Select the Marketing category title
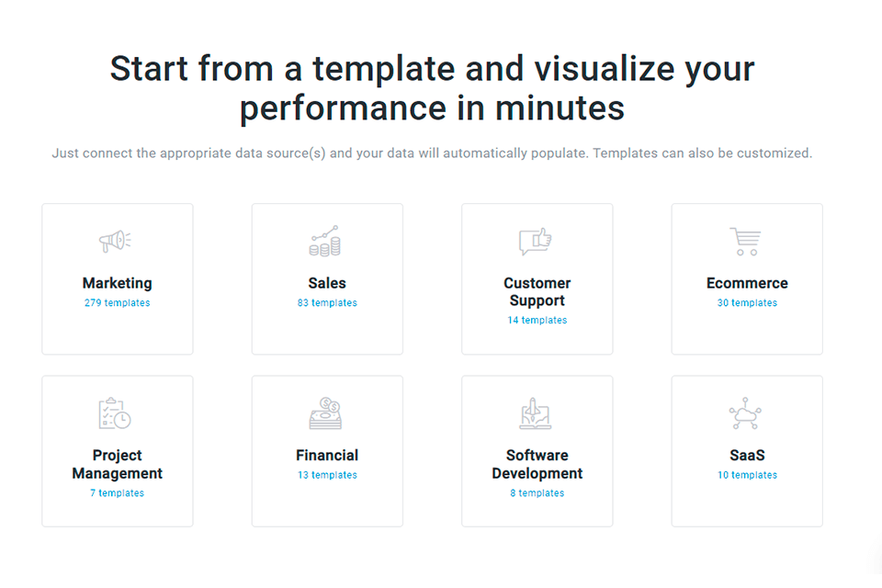882x588 pixels. pos(117,283)
